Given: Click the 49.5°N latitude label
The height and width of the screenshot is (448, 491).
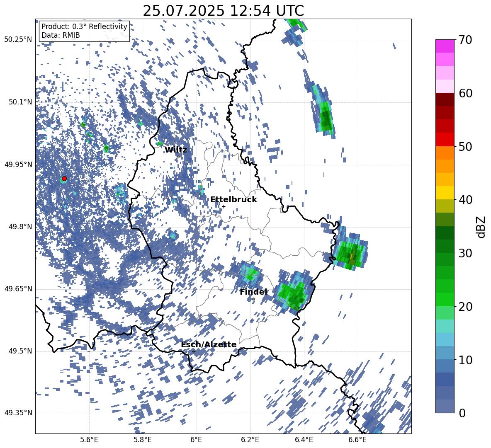Looking at the screenshot, I should pos(20,351).
